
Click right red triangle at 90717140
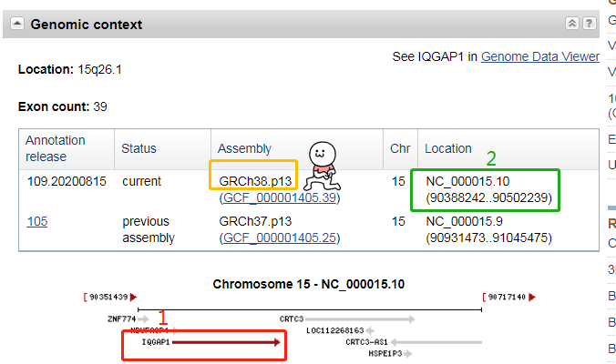point(532,297)
